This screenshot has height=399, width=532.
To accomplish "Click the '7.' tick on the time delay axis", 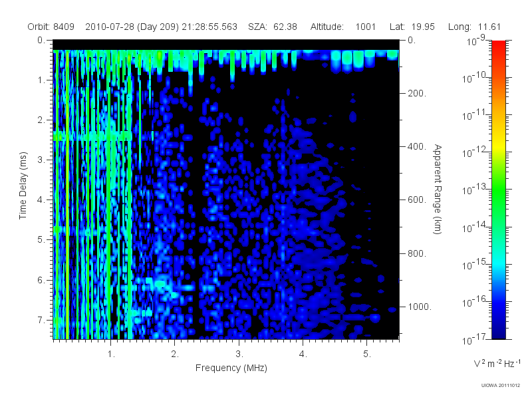I will click(41, 320).
